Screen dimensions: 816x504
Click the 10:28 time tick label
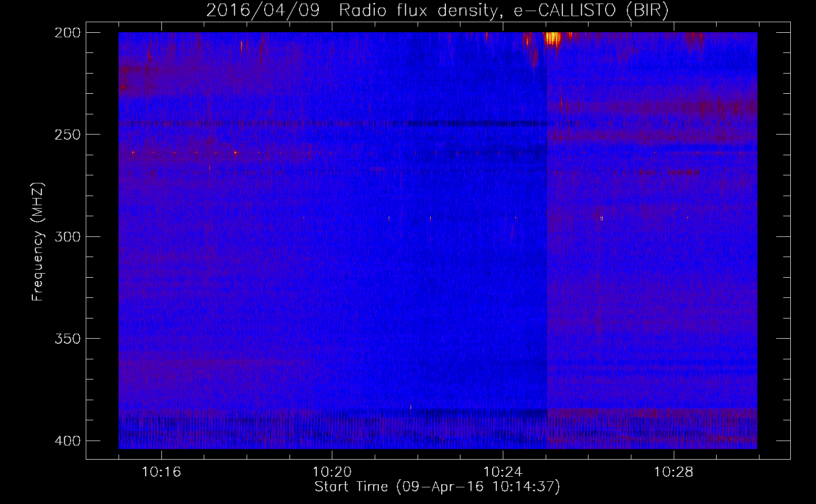click(x=674, y=472)
